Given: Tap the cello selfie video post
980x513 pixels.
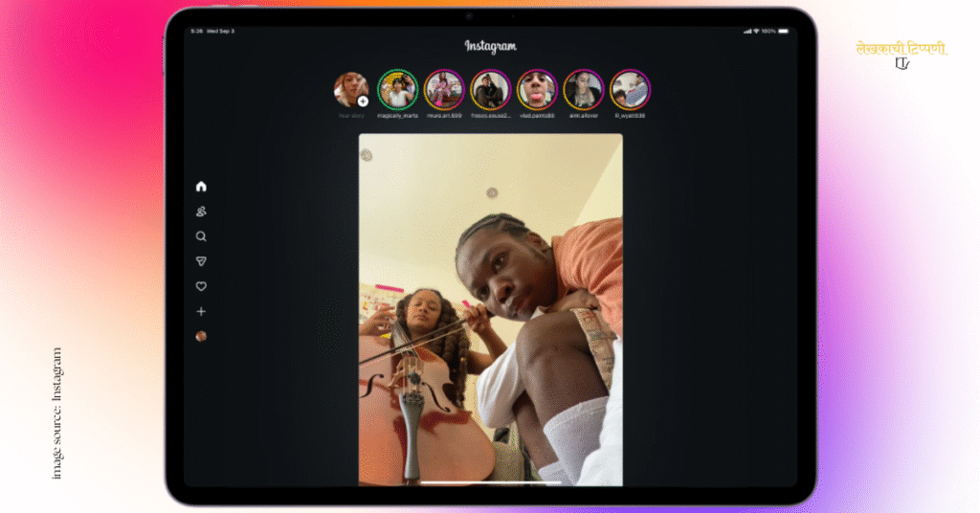Looking at the screenshot, I should pyautogui.click(x=490, y=308).
